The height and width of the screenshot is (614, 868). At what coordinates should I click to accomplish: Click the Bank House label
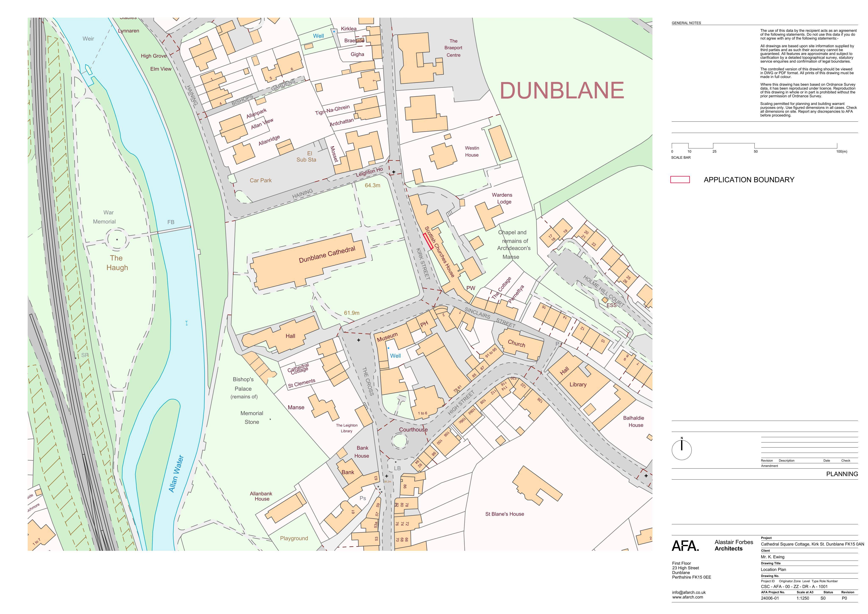(362, 452)
